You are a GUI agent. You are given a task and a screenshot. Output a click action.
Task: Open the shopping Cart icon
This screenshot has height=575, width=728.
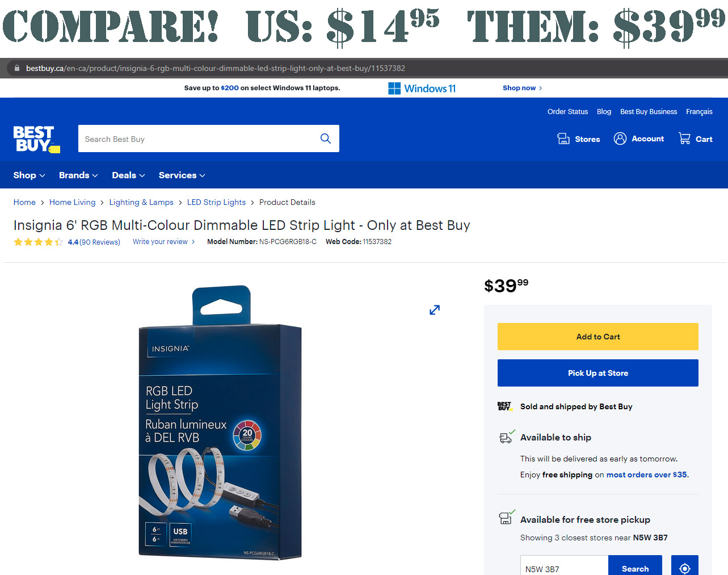684,138
